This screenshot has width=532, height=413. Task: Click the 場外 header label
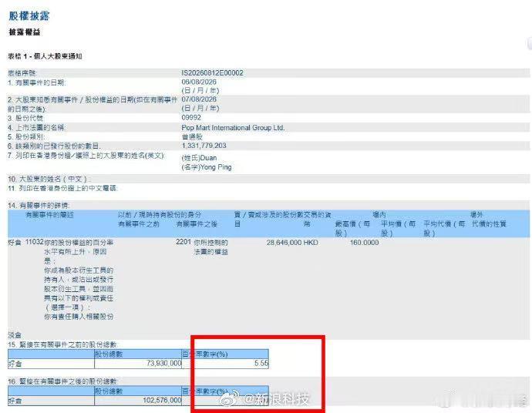476,215
